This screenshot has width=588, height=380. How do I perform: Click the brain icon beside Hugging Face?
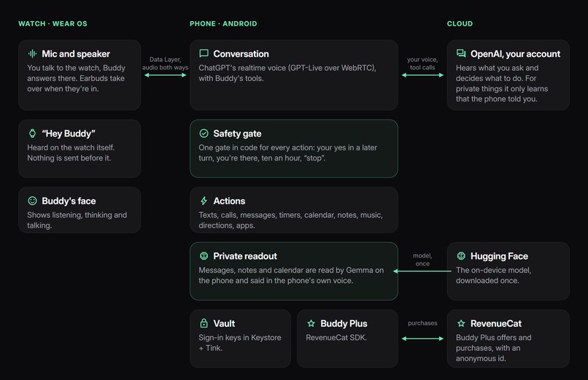461,256
